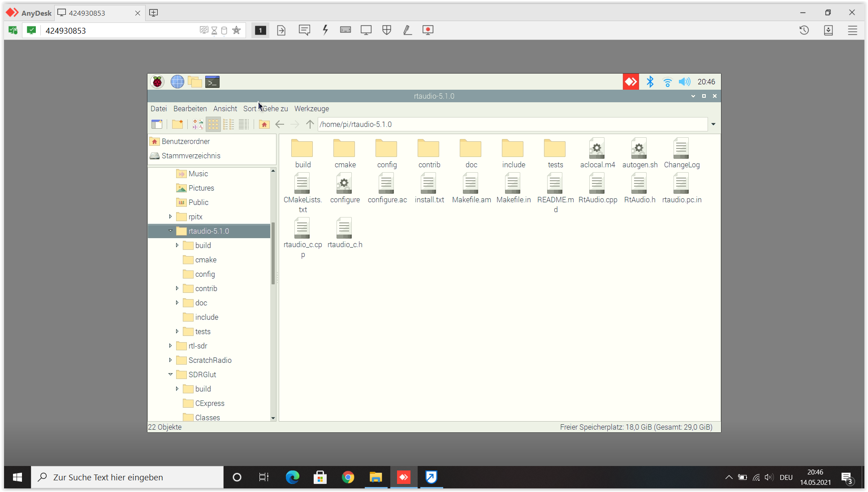Image resolution: width=868 pixels, height=492 pixels.
Task: Open AnyDesk chat icon
Action: [x=304, y=30]
